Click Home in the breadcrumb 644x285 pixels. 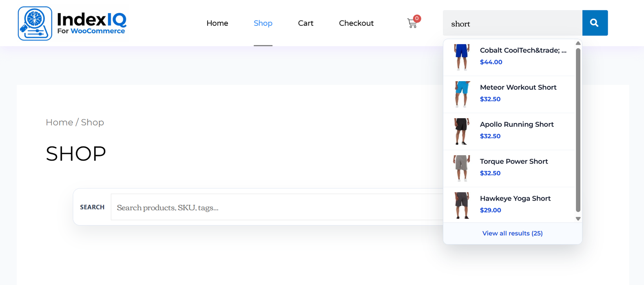tap(59, 122)
